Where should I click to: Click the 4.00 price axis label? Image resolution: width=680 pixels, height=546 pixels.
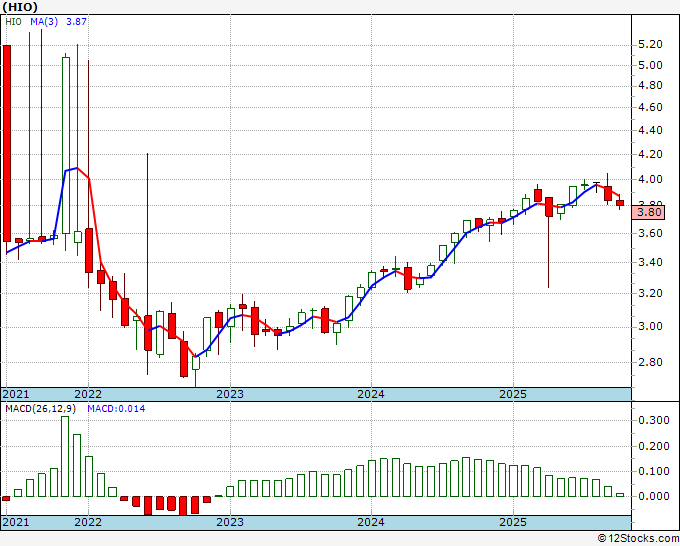[650, 179]
